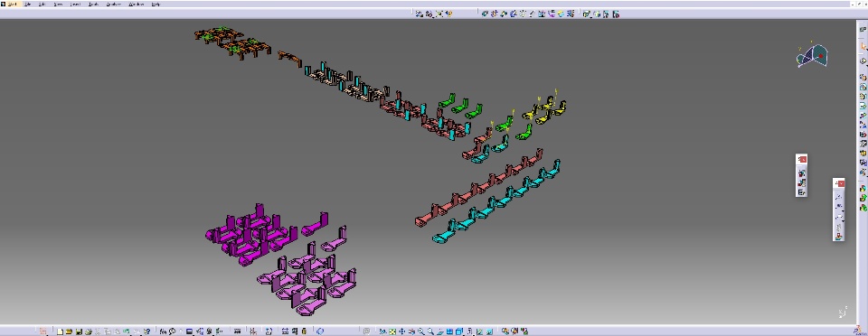The height and width of the screenshot is (336, 868).
Task: Click the 3D compass in viewport corner
Action: [x=813, y=55]
